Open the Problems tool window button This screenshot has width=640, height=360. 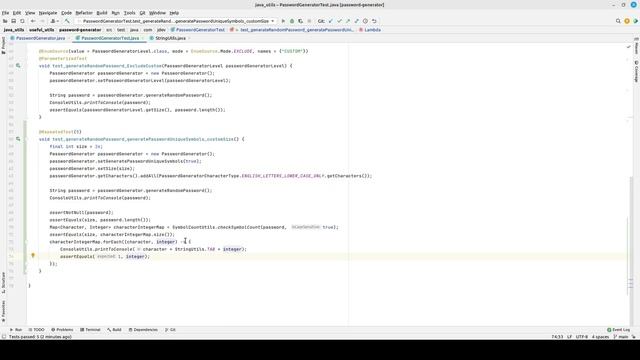[x=62, y=329]
